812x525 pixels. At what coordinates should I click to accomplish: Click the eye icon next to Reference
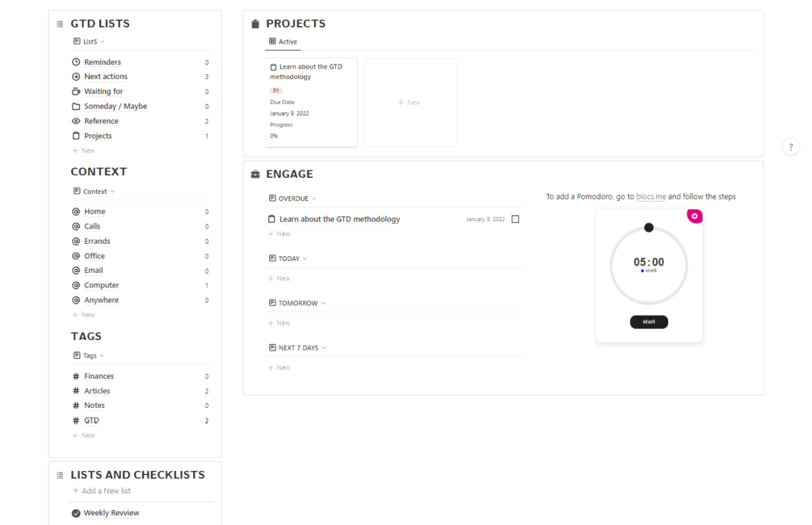(76, 121)
